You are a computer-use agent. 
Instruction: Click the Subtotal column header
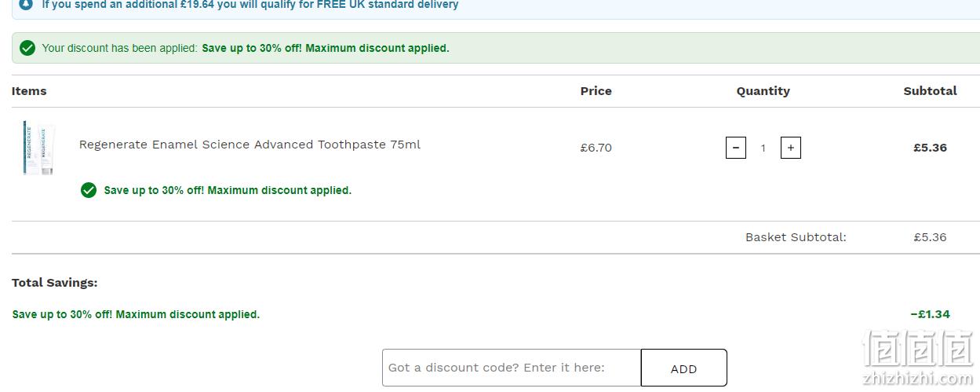click(x=930, y=91)
